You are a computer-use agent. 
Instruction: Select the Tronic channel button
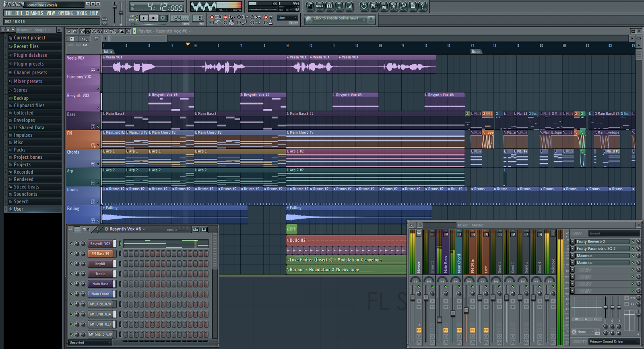(x=100, y=274)
